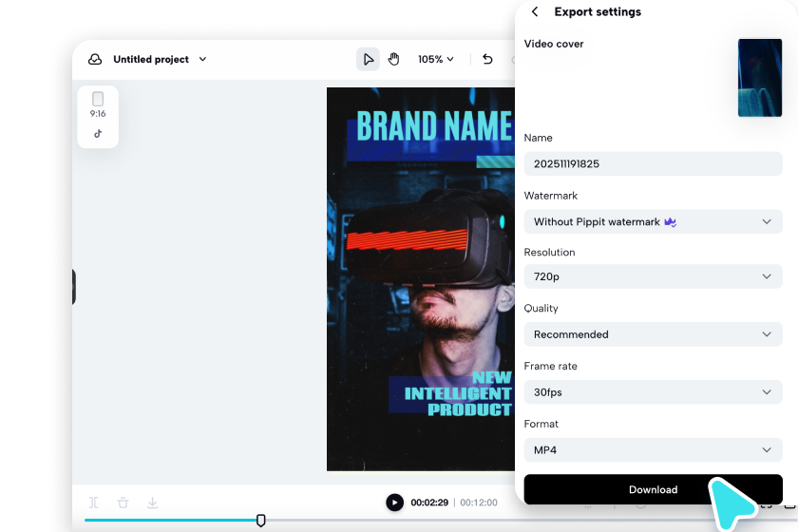Expand the Quality Recommended dropdown
This screenshot has height=532, width=798.
(x=653, y=334)
